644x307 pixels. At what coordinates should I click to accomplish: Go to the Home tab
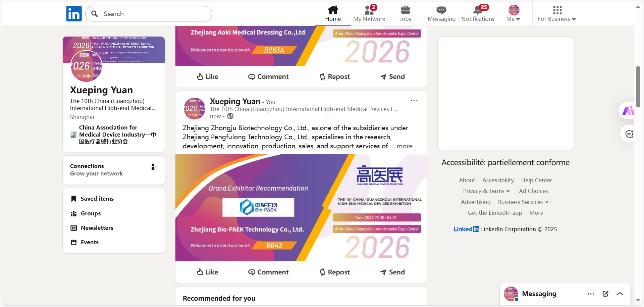(333, 14)
